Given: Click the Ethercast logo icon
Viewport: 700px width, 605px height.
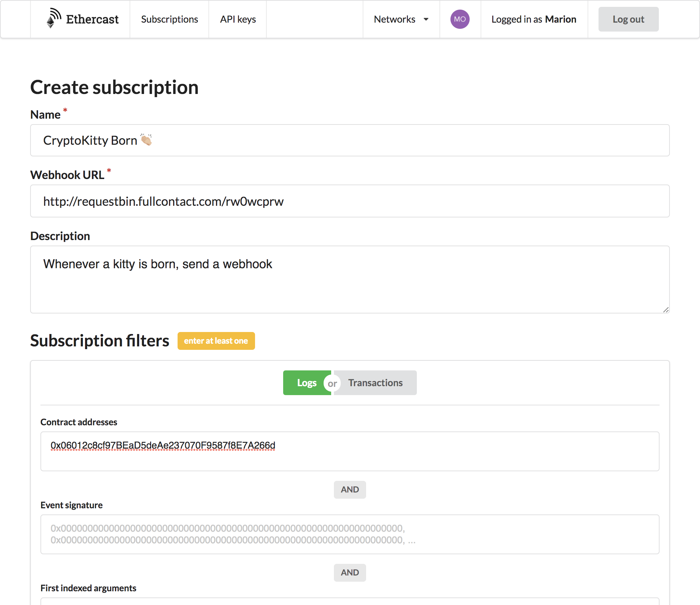Looking at the screenshot, I should tap(53, 19).
